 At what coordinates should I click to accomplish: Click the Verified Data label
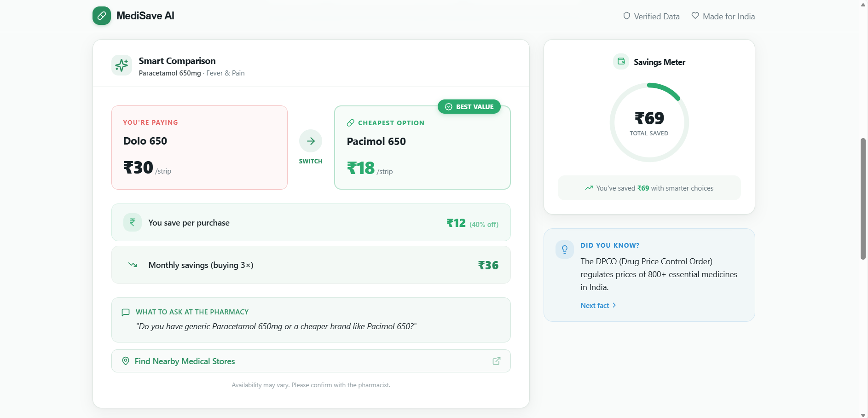[657, 17]
